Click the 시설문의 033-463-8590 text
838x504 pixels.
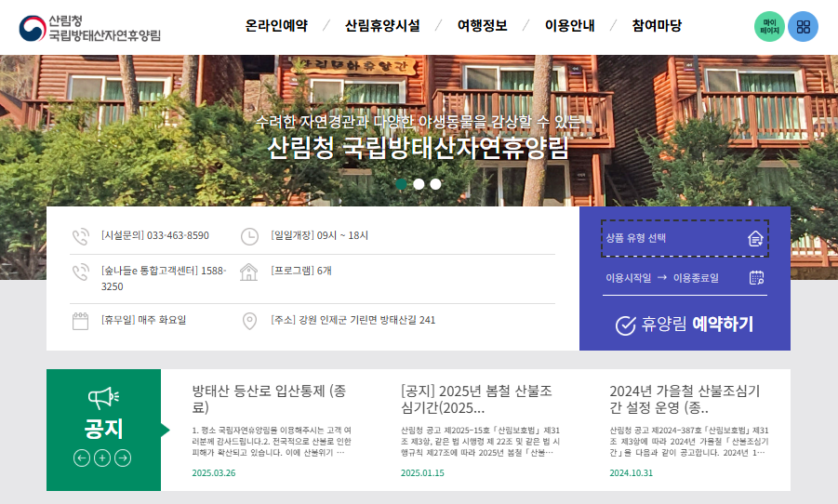tap(155, 235)
